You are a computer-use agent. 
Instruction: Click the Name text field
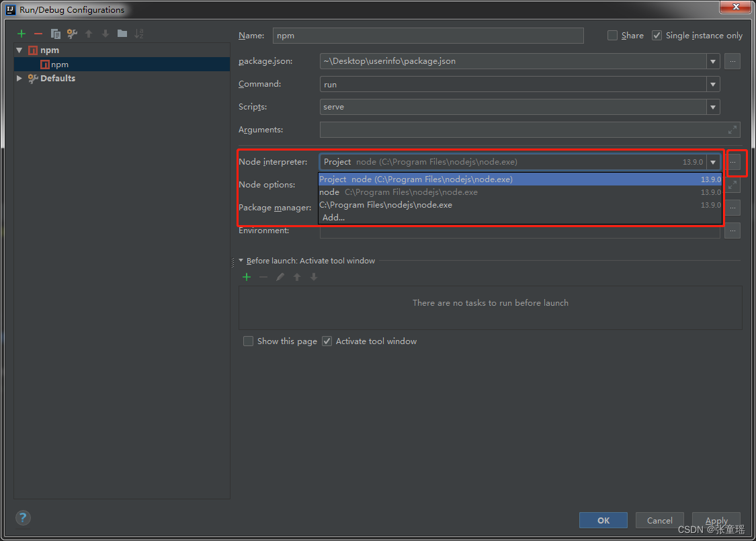[x=428, y=36]
